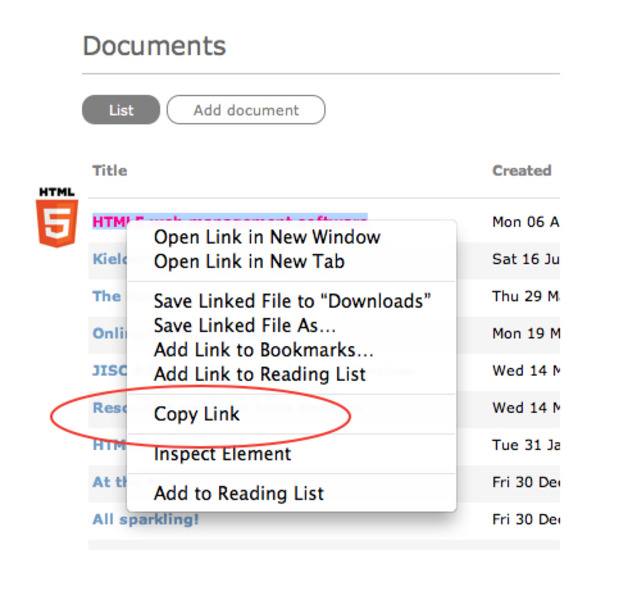Select Save Linked File As… option
Viewport: 637px width, 600px height.
(245, 325)
